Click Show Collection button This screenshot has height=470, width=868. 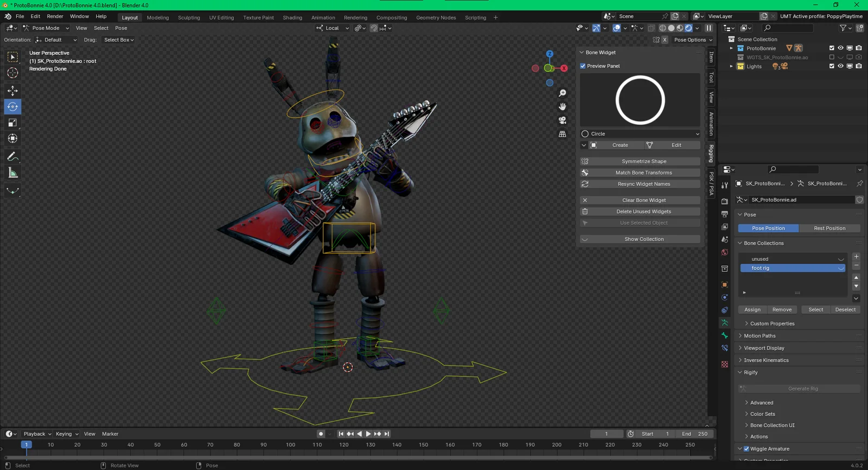click(640, 239)
